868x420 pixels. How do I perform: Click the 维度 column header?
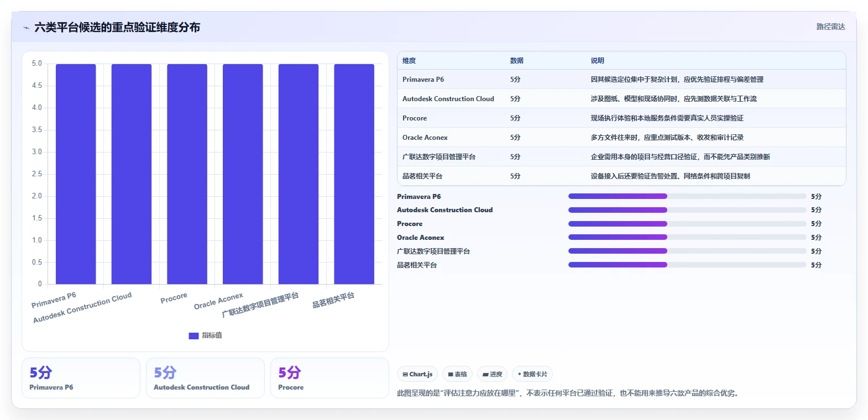pos(409,61)
